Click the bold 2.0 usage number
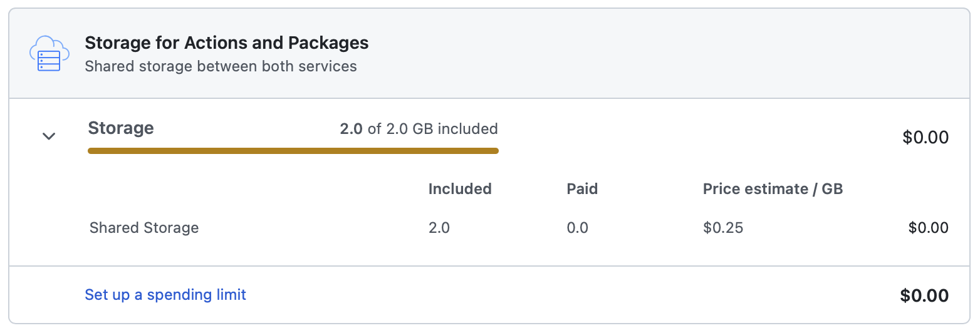The image size is (980, 333). point(352,129)
